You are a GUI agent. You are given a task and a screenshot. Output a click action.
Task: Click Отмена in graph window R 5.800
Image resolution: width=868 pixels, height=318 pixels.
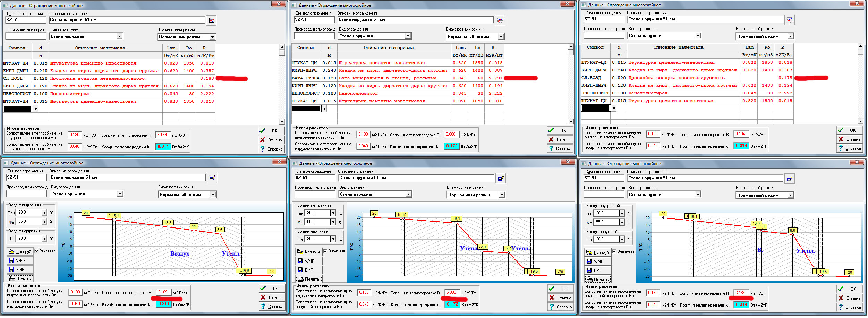561,298
